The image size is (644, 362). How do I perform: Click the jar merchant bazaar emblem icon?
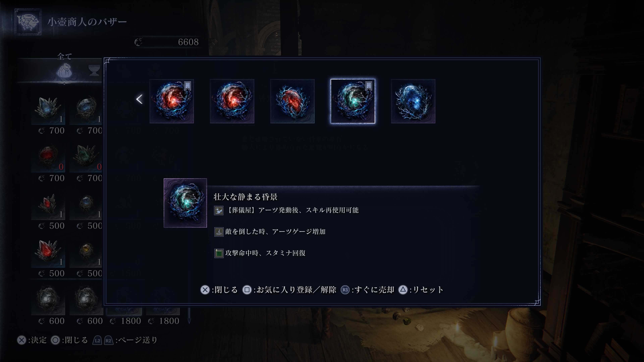[28, 22]
